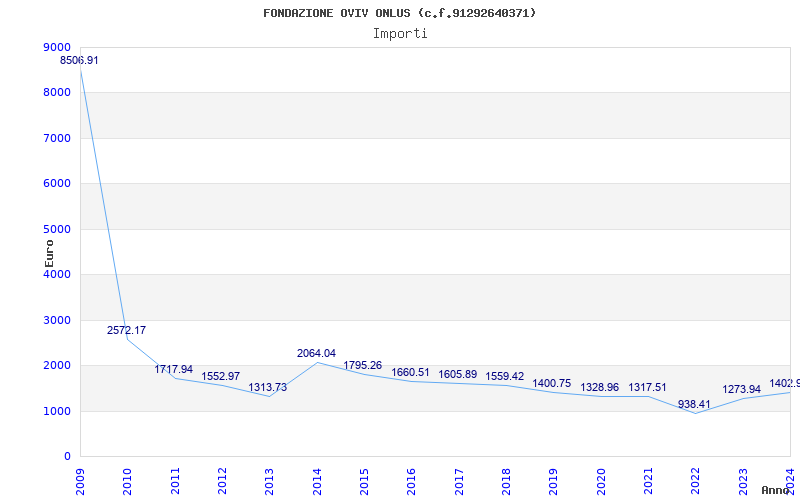Click the 938.41 lowest value label
800x500 pixels.
tap(694, 404)
